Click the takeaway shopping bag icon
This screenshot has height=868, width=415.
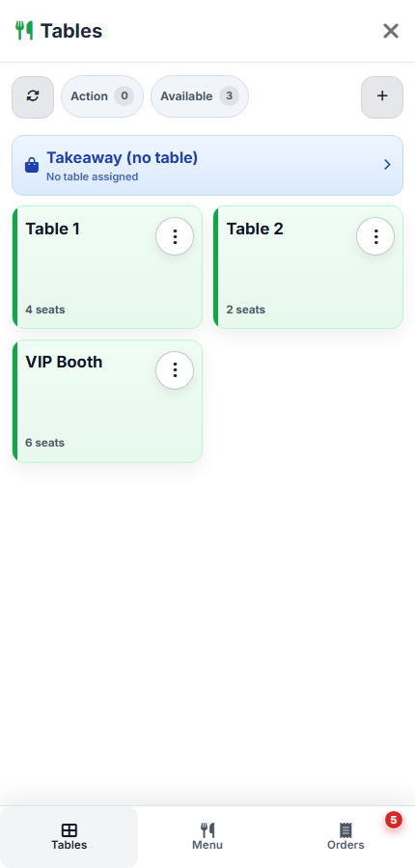pos(32,165)
